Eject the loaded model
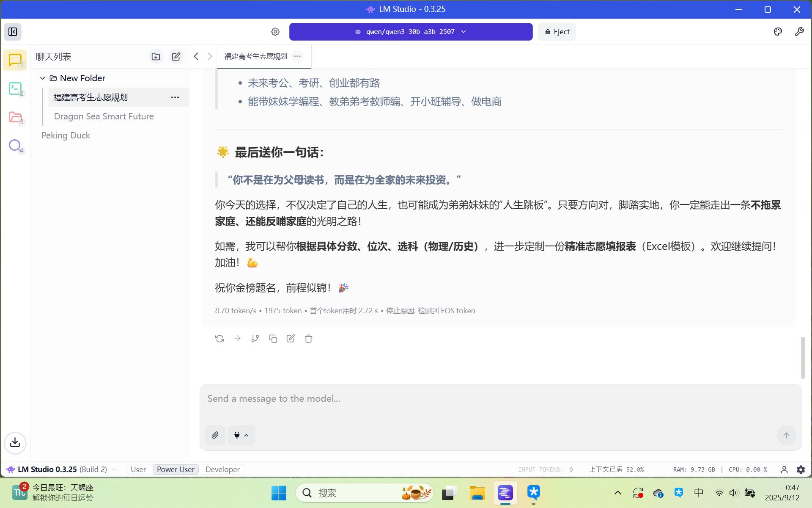 pyautogui.click(x=557, y=32)
